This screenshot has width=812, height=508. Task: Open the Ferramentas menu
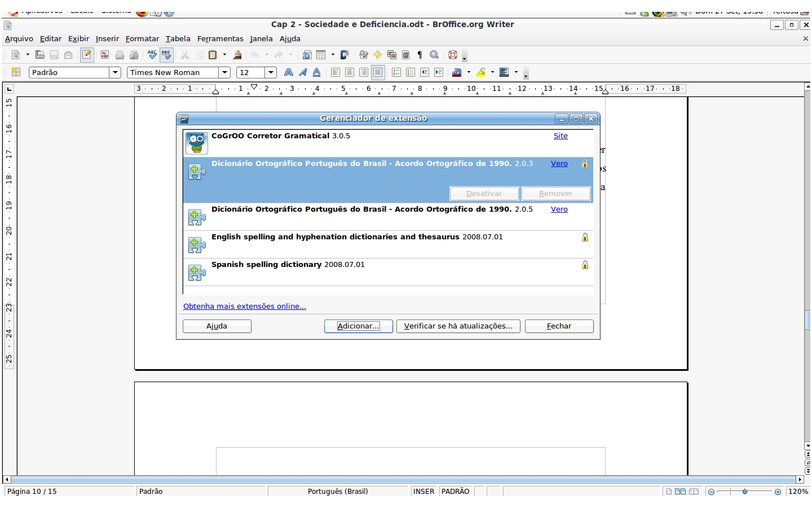[x=220, y=38]
